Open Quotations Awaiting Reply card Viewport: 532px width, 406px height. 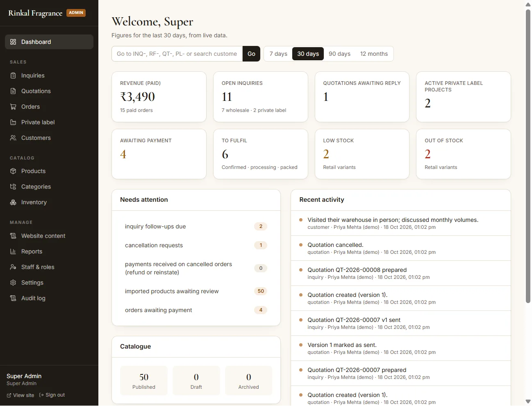(362, 97)
